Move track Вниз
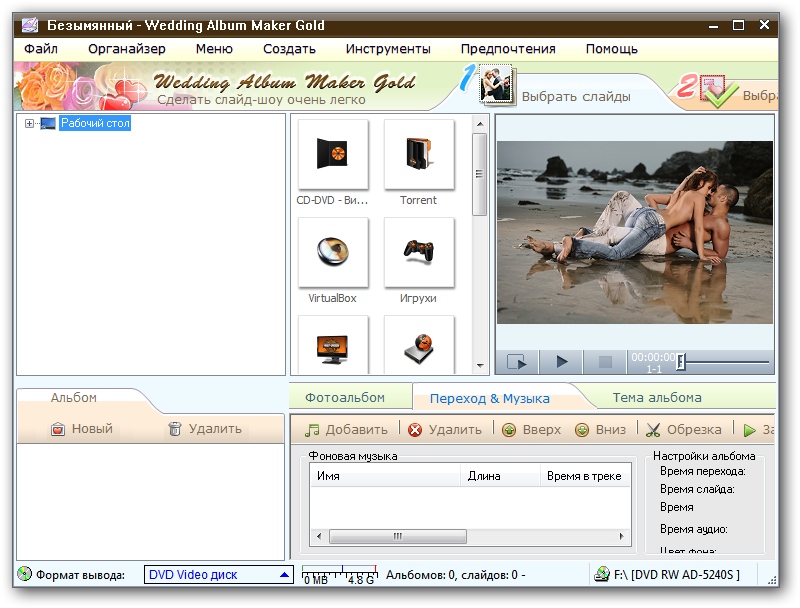Viewport: 800px width, 608px height. [601, 430]
